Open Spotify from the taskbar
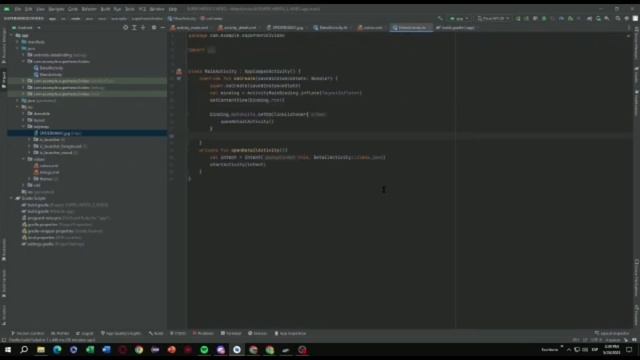Screen dimensions: 640x360 pos(204,350)
